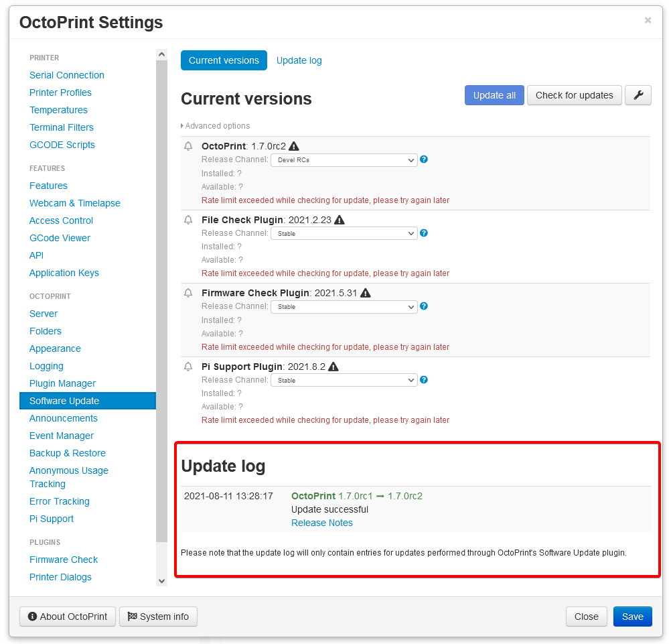669x644 pixels.
Task: Toggle the bell next to Firmware Check Plugin
Action: (x=188, y=292)
